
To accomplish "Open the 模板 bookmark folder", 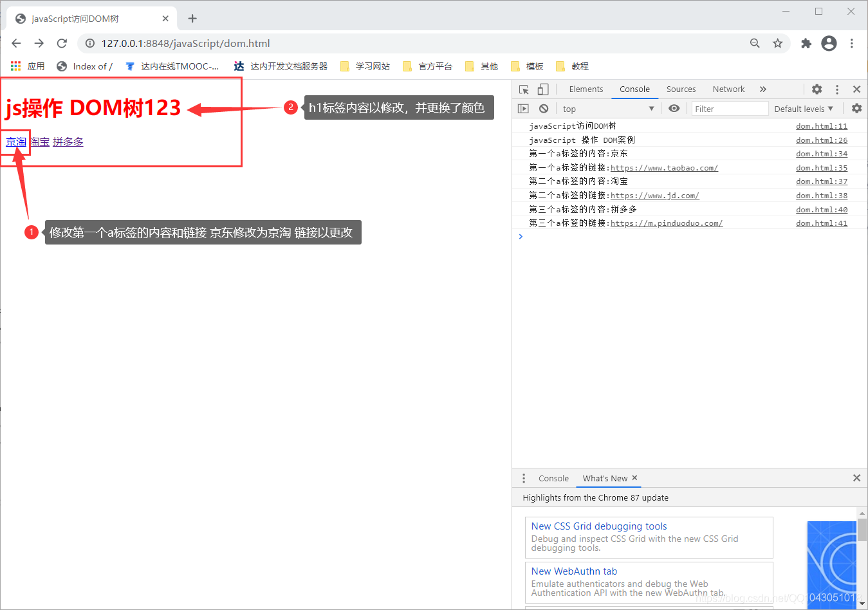I will tap(527, 66).
